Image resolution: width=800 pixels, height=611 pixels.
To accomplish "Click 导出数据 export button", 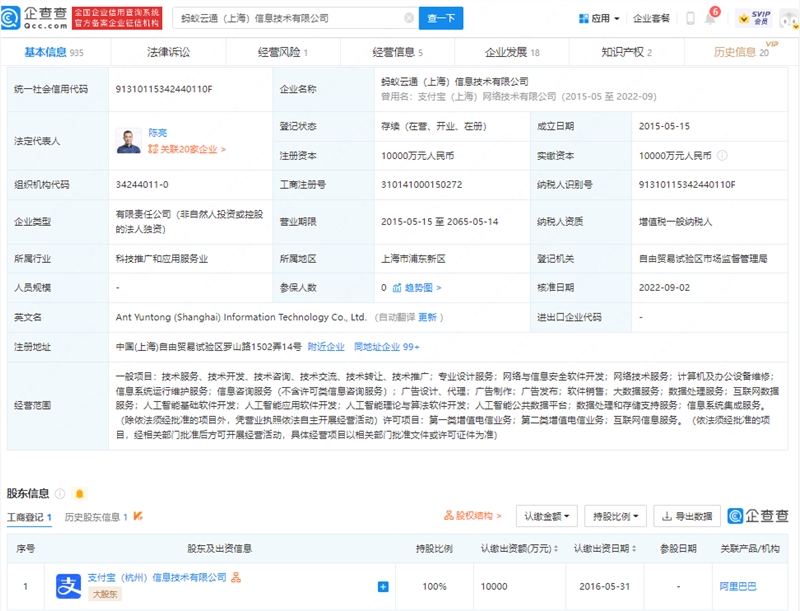I will pyautogui.click(x=687, y=516).
